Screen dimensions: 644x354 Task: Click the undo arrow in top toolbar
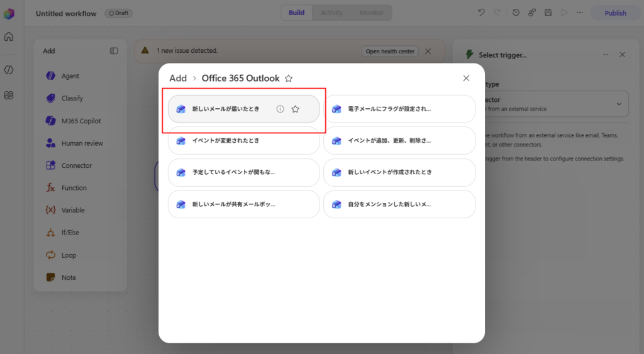coord(481,13)
